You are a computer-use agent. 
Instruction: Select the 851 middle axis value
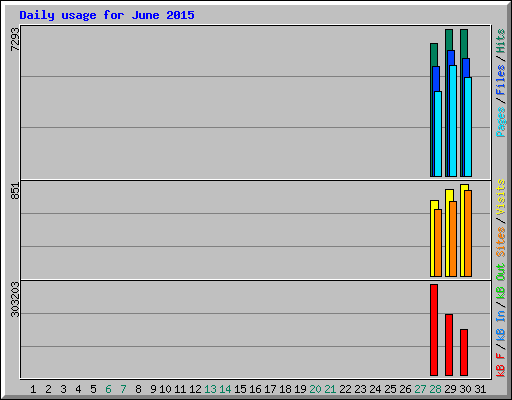click(15, 191)
